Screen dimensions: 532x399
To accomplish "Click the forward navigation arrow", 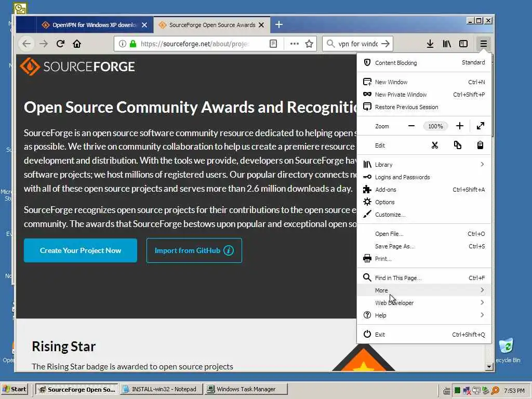I will pyautogui.click(x=44, y=44).
